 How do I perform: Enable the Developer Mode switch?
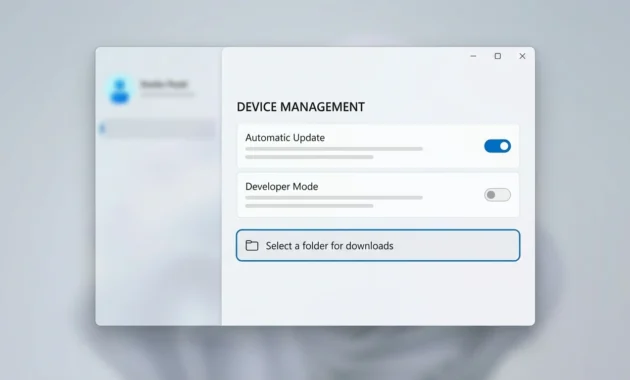497,195
